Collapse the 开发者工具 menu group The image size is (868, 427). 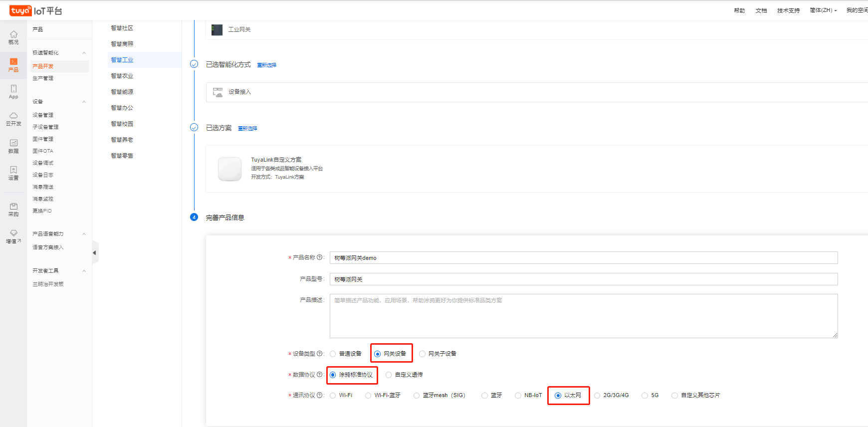(84, 271)
